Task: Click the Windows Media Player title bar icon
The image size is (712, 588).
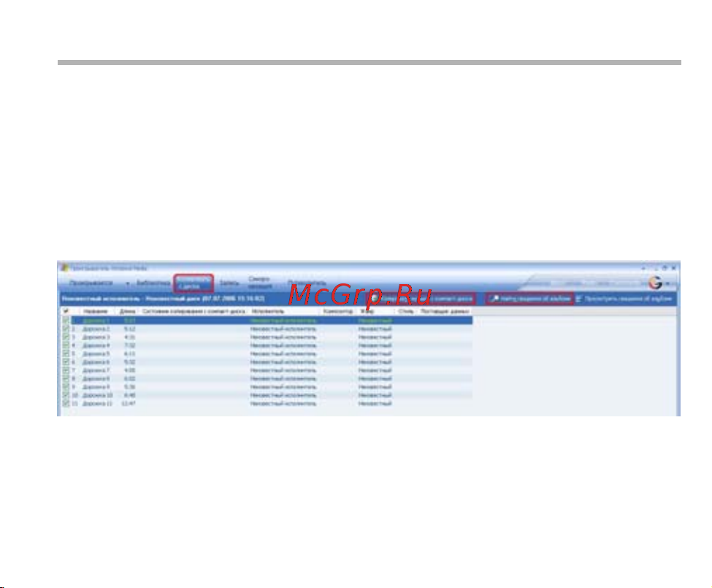Action: [65, 267]
